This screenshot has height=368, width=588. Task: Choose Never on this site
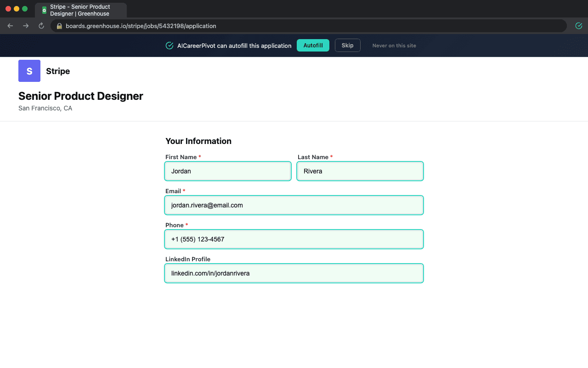(394, 46)
